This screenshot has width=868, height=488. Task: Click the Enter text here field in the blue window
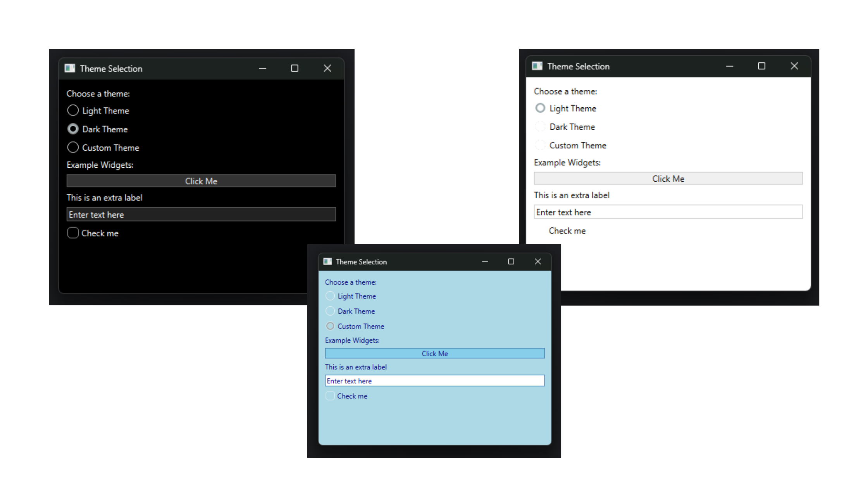tap(434, 381)
